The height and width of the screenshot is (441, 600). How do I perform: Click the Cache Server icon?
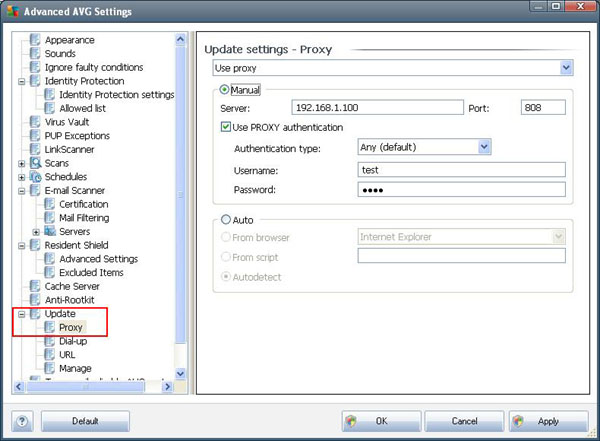[35, 286]
